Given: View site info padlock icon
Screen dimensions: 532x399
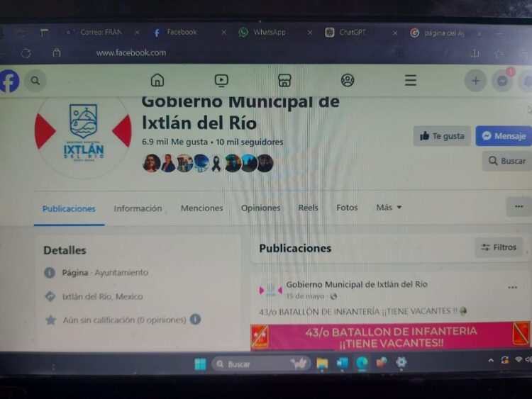Looking at the screenshot, I should click(x=57, y=52).
